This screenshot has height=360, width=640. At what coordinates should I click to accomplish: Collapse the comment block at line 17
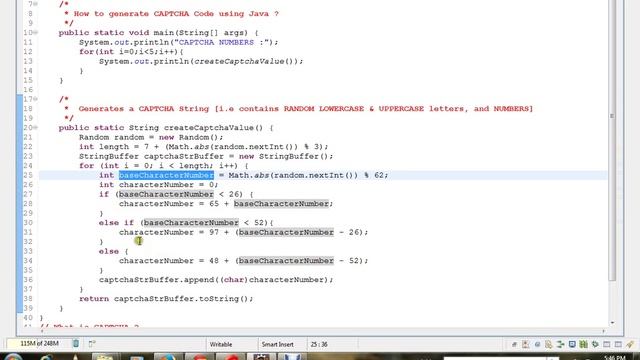click(x=36, y=99)
